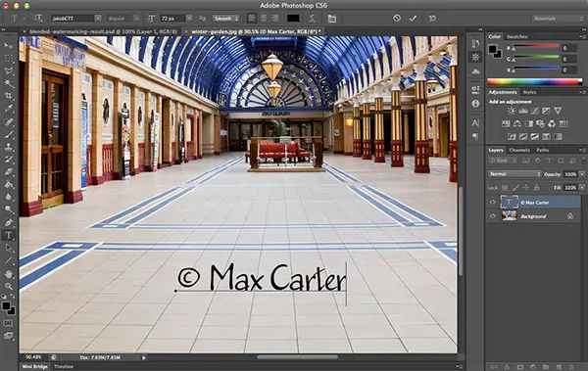Add a Color Balance adjustment
Viewport: 588px width, 371px height.
coord(517,123)
